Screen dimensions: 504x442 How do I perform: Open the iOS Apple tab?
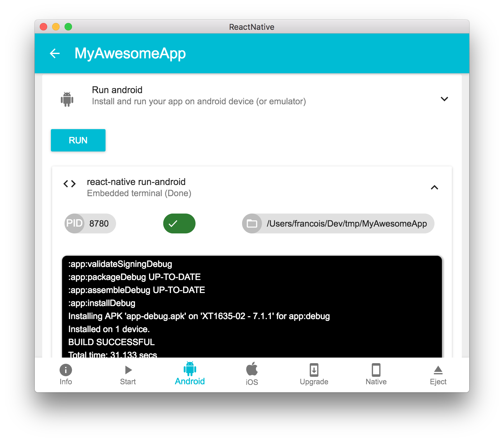[x=252, y=374]
